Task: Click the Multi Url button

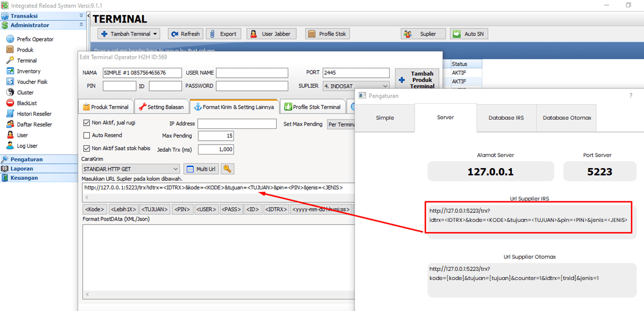Action: pyautogui.click(x=200, y=169)
